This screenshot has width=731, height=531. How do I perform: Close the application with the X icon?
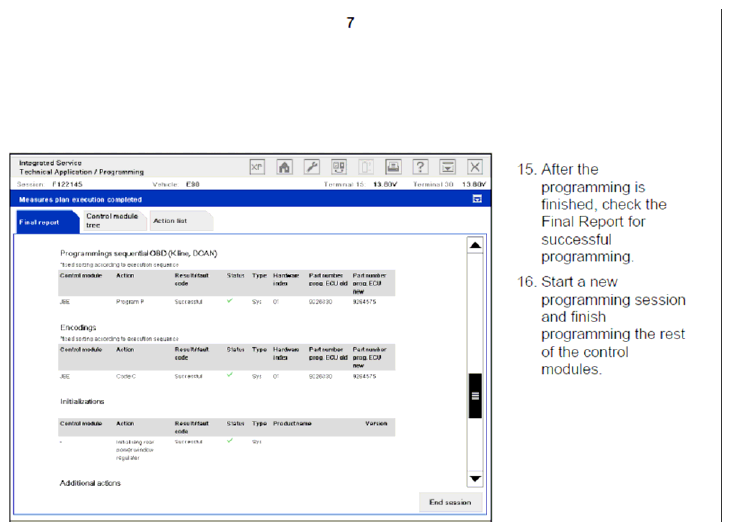point(475,167)
